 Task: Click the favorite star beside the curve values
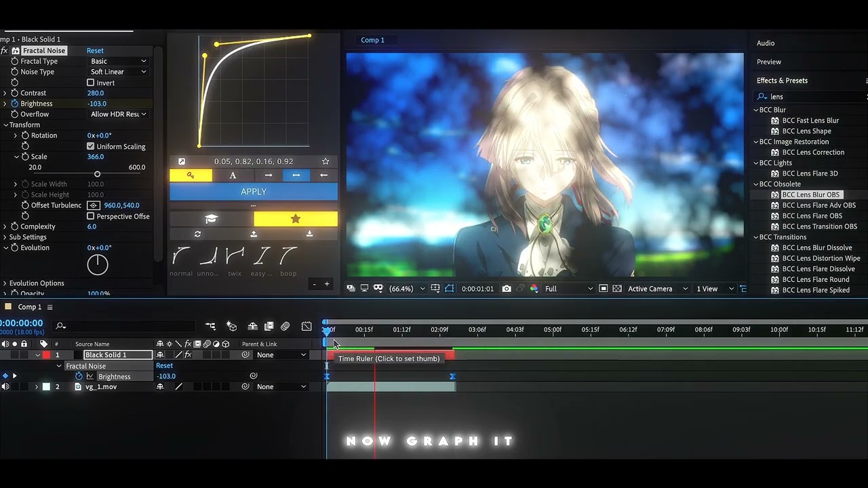325,161
